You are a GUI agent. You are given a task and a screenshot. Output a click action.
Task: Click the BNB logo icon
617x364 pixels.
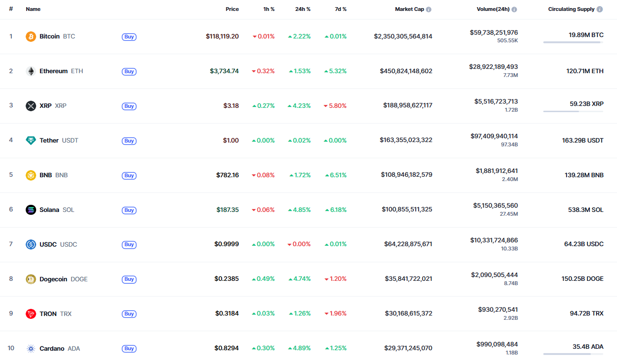coord(31,175)
